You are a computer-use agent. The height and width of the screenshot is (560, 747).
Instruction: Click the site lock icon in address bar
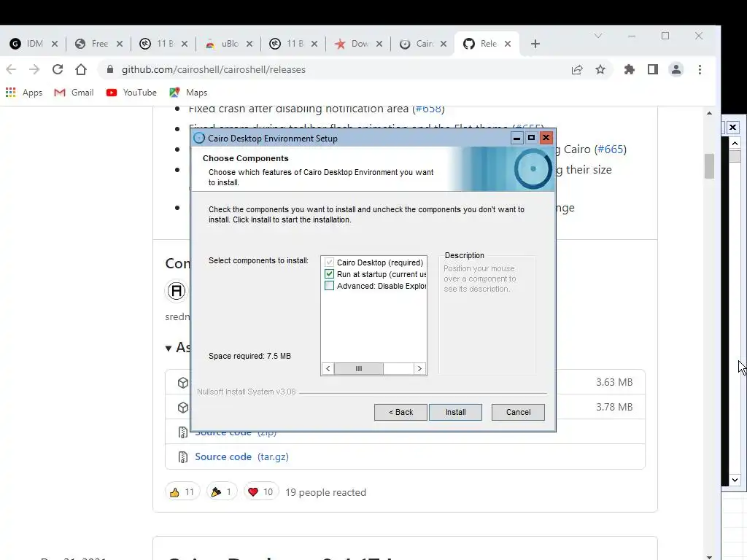coord(110,69)
